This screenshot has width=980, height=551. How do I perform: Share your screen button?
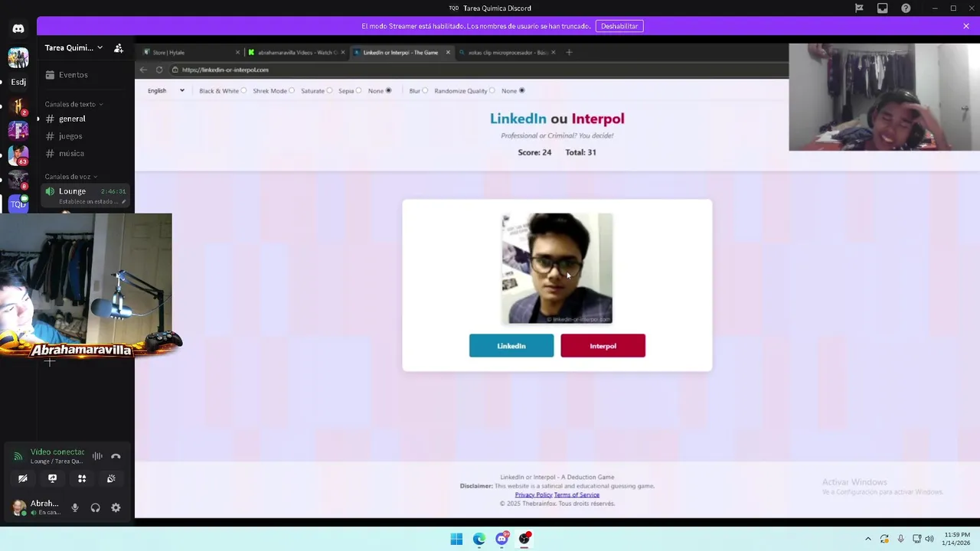(x=52, y=478)
